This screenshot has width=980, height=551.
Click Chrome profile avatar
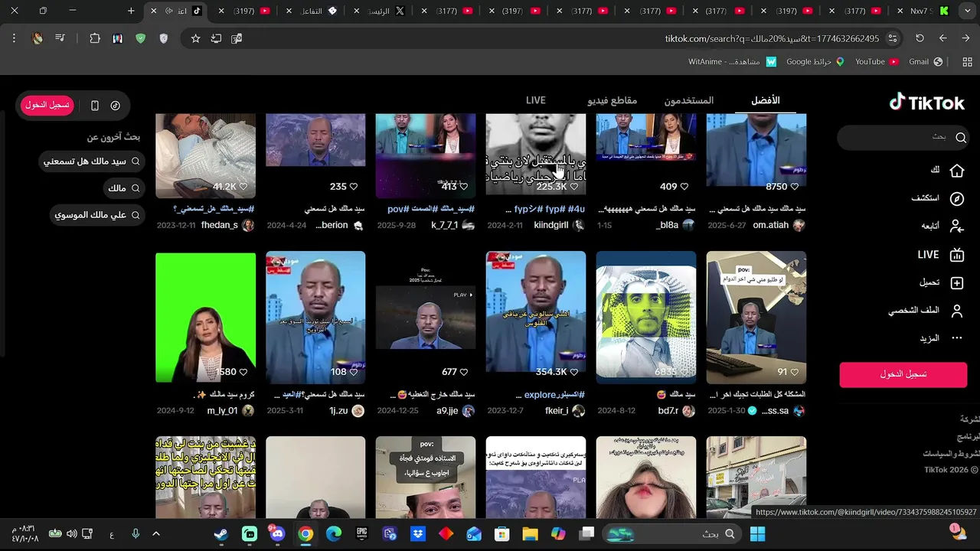[38, 38]
